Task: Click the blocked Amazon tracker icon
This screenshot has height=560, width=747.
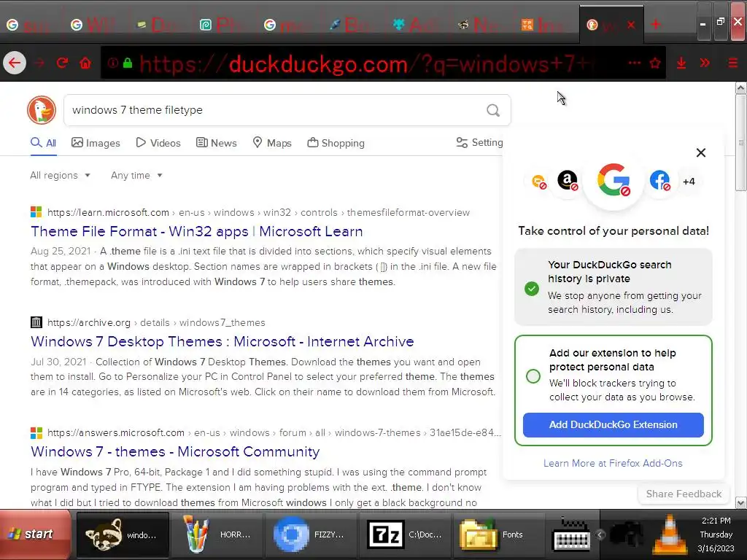Action: (568, 181)
